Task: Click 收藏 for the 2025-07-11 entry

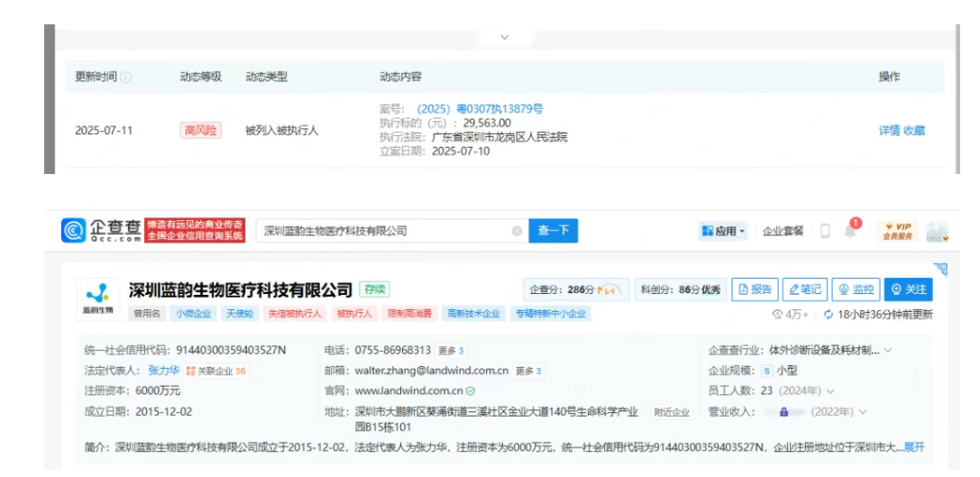Action: pyautogui.click(x=914, y=131)
